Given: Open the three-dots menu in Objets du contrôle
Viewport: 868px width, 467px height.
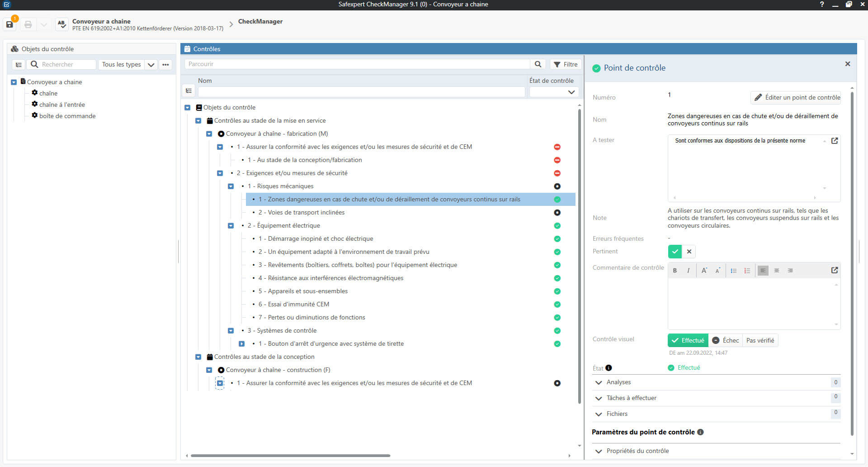Looking at the screenshot, I should coord(165,65).
